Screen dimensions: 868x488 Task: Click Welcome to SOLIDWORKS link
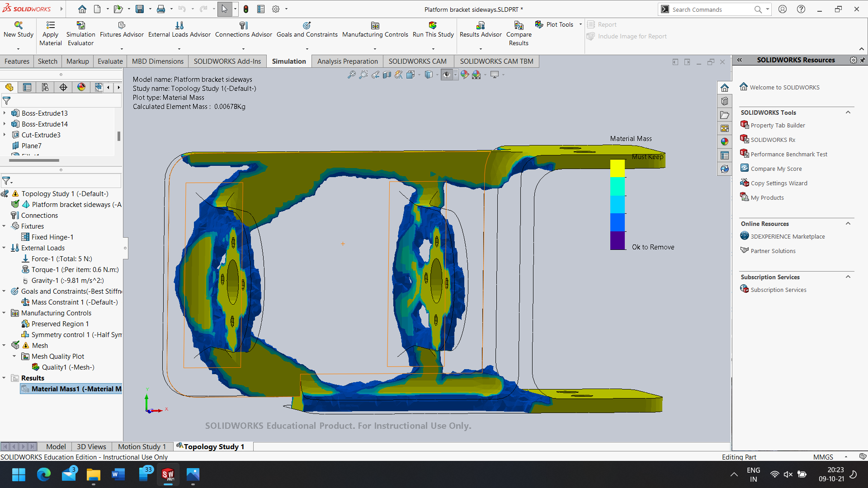point(784,87)
